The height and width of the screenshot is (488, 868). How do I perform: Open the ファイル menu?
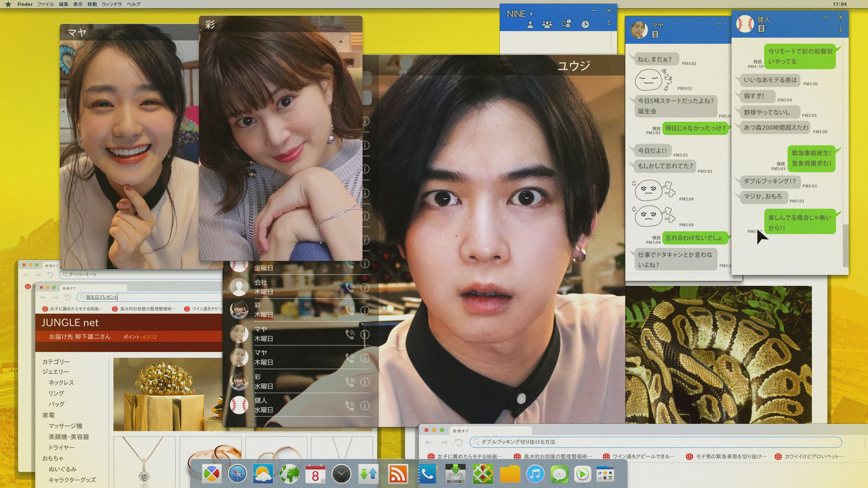[x=45, y=4]
